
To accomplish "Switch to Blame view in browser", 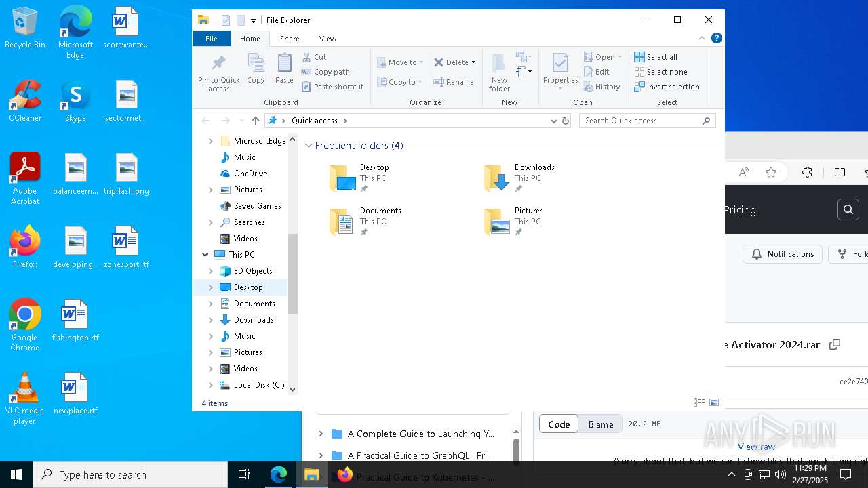I will [x=600, y=424].
